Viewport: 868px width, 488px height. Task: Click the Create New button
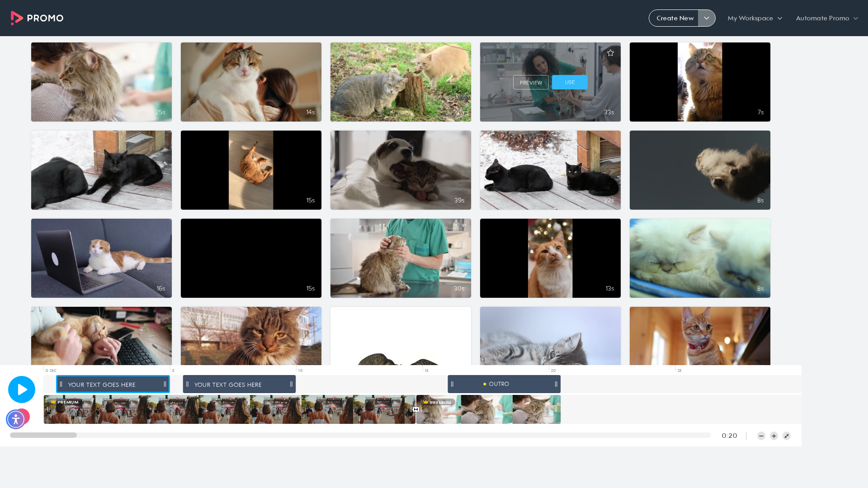point(674,18)
